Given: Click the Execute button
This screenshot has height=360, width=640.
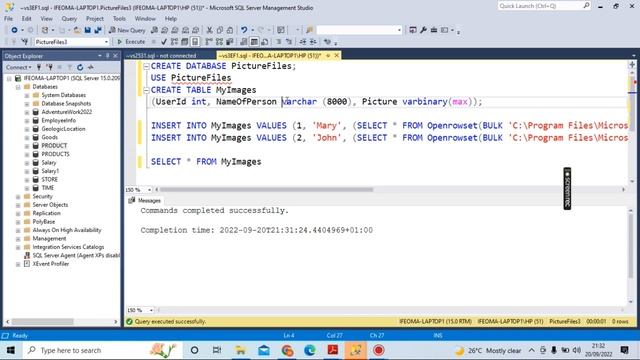Looking at the screenshot, I should (131, 42).
